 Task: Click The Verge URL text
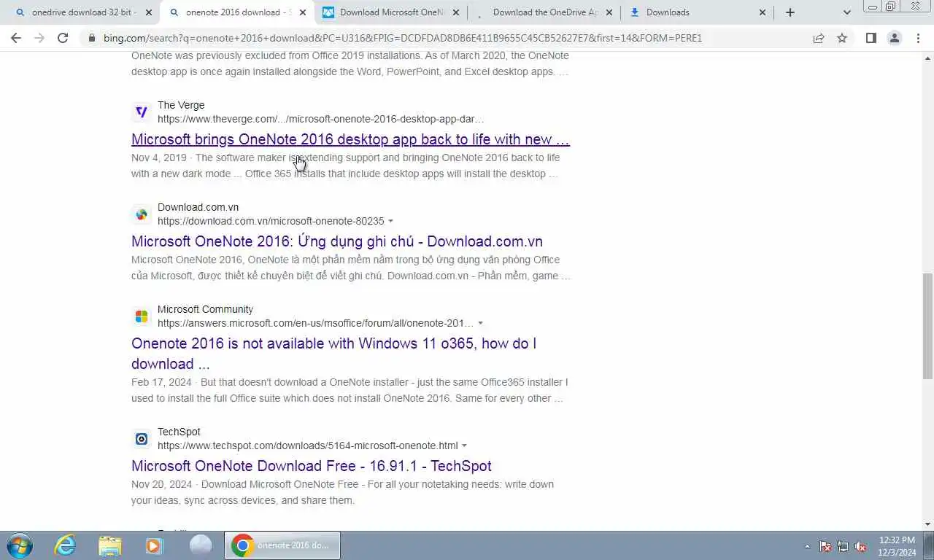(321, 119)
